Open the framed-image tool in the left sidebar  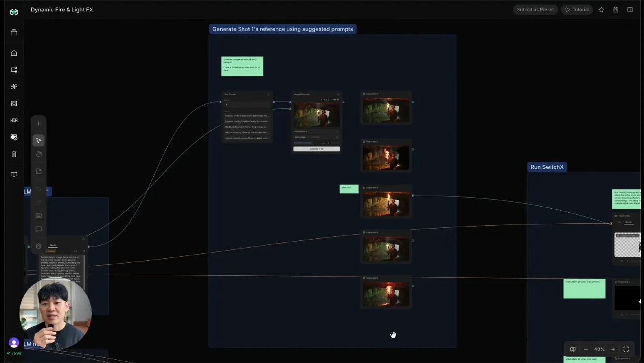[14, 104]
